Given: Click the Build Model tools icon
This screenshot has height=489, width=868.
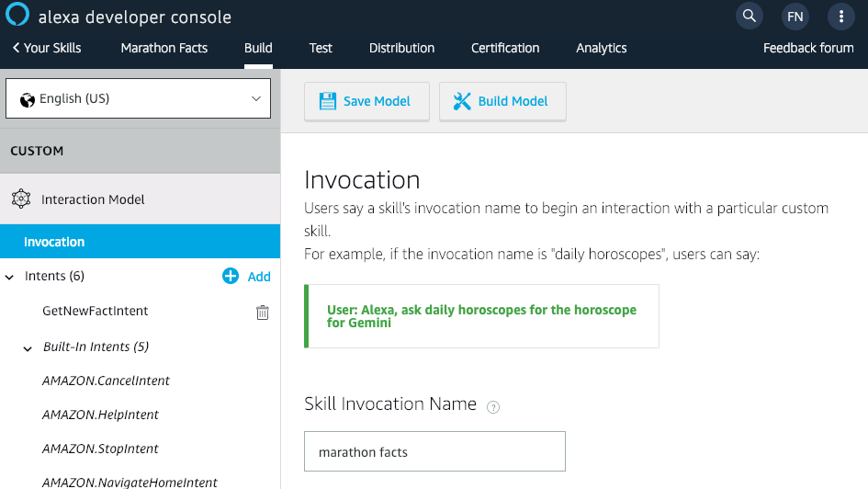Looking at the screenshot, I should 462,101.
